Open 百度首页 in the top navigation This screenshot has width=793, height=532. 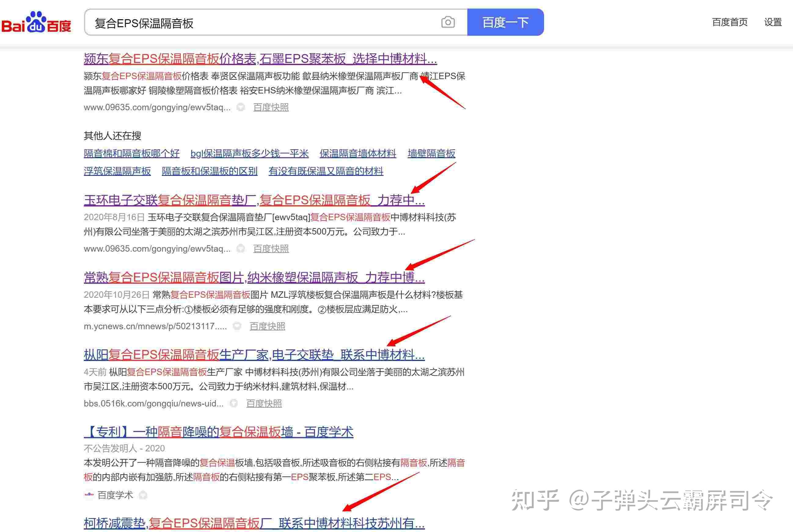click(729, 22)
